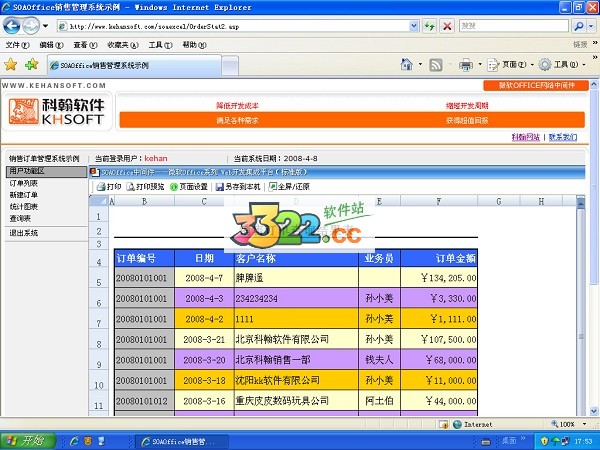This screenshot has width=600, height=450.
Task: Click the cell 北京科翰软件有限公司
Action: tap(297, 339)
